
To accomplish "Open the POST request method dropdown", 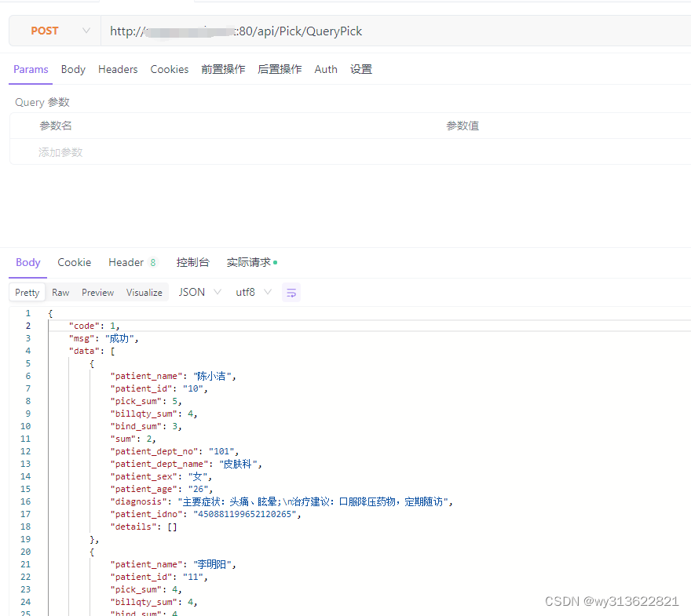I will pyautogui.click(x=53, y=31).
